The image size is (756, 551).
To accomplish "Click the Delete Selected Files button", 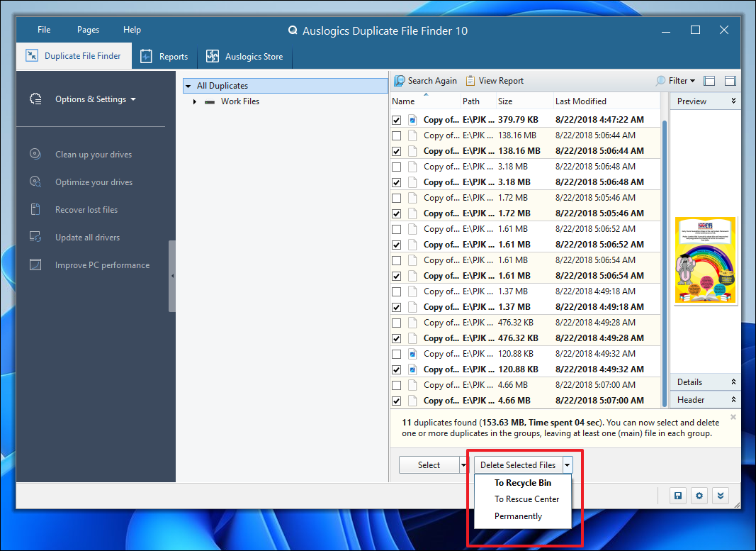I will click(x=518, y=465).
